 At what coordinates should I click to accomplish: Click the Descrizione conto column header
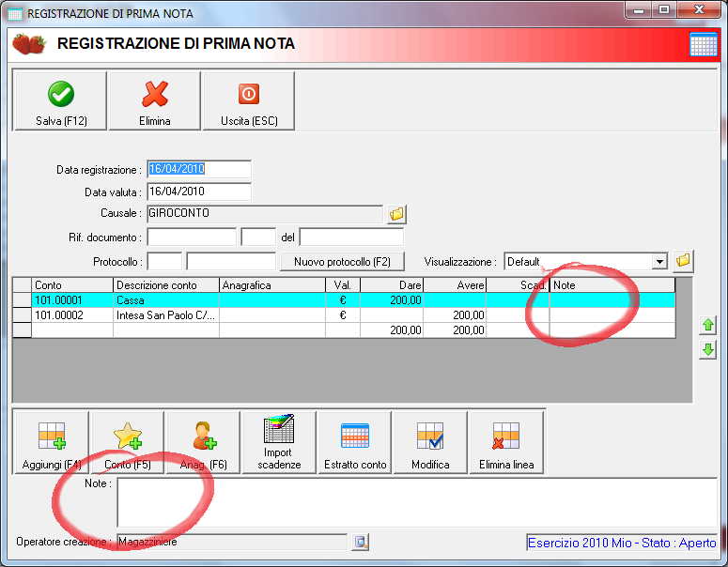click(x=165, y=284)
